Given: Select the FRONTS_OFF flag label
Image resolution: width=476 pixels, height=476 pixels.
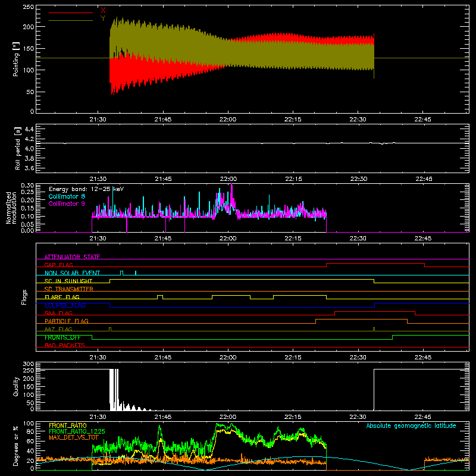Looking at the screenshot, I should pos(62,337).
